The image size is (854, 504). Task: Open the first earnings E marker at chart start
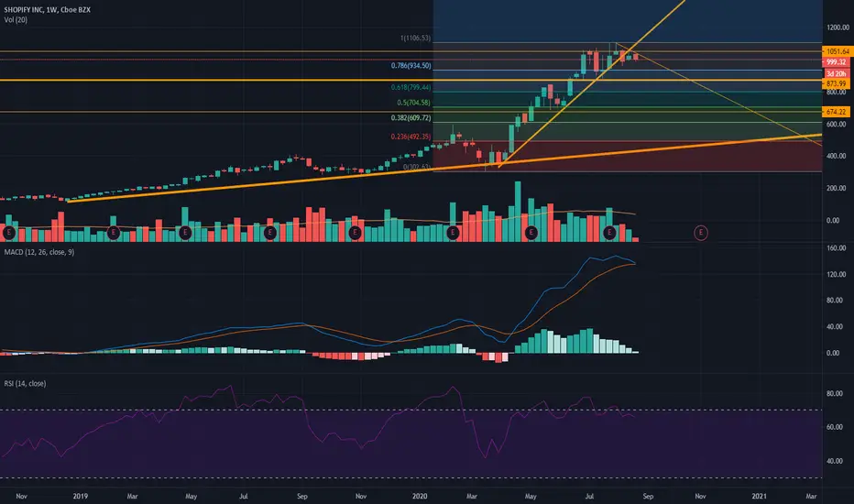pyautogui.click(x=8, y=233)
